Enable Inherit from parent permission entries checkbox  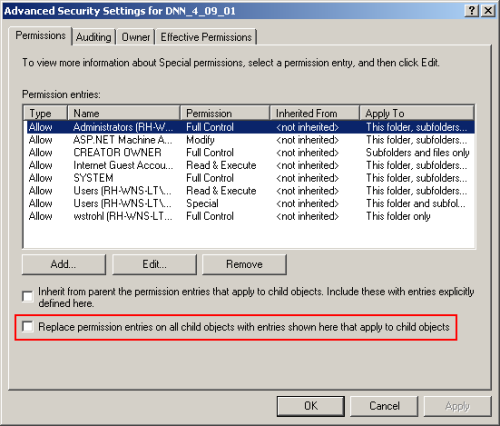(x=28, y=296)
